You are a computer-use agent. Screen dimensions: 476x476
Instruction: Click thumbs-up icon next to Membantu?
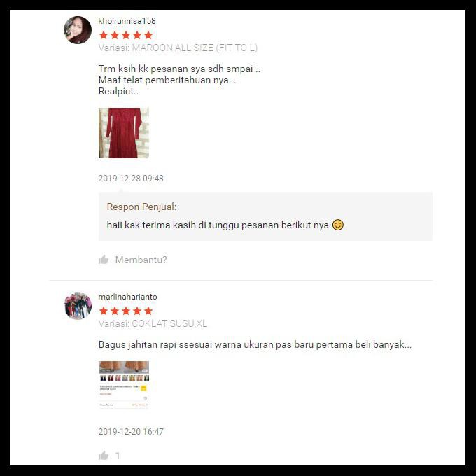tap(104, 260)
